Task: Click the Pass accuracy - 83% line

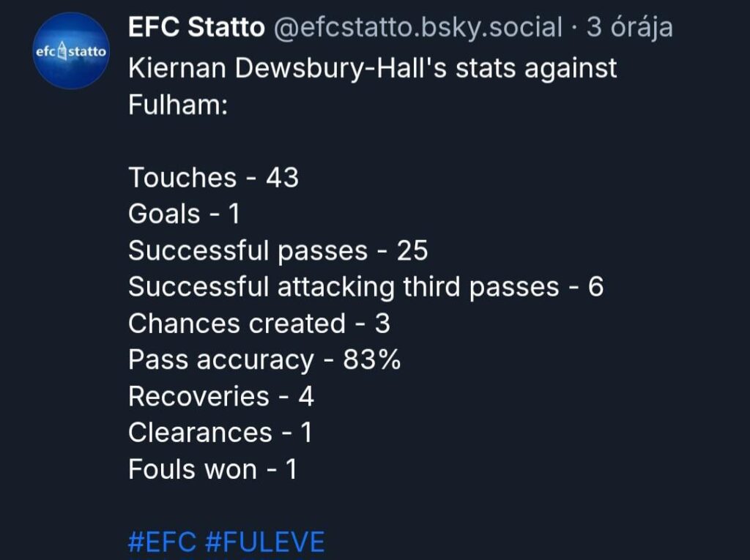Action: point(264,359)
